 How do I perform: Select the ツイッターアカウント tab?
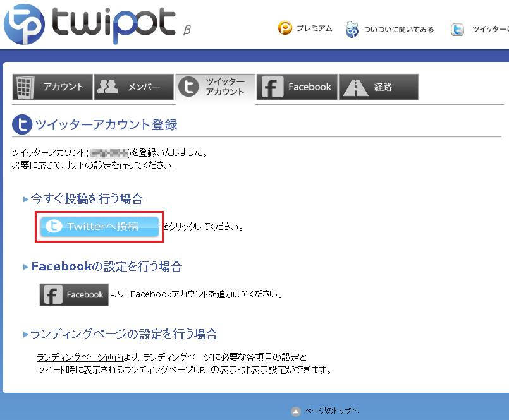point(216,88)
